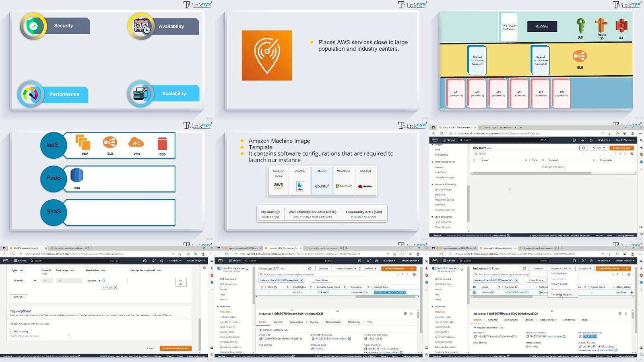Image resolution: width=644 pixels, height=362 pixels.
Task: Click the Create security group button
Action: 176,348
